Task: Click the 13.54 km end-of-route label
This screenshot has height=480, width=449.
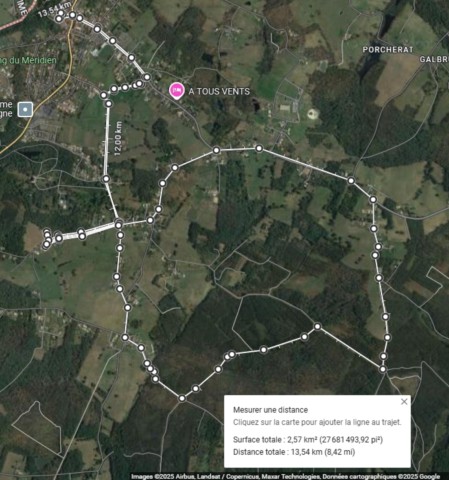Action: click(x=53, y=10)
